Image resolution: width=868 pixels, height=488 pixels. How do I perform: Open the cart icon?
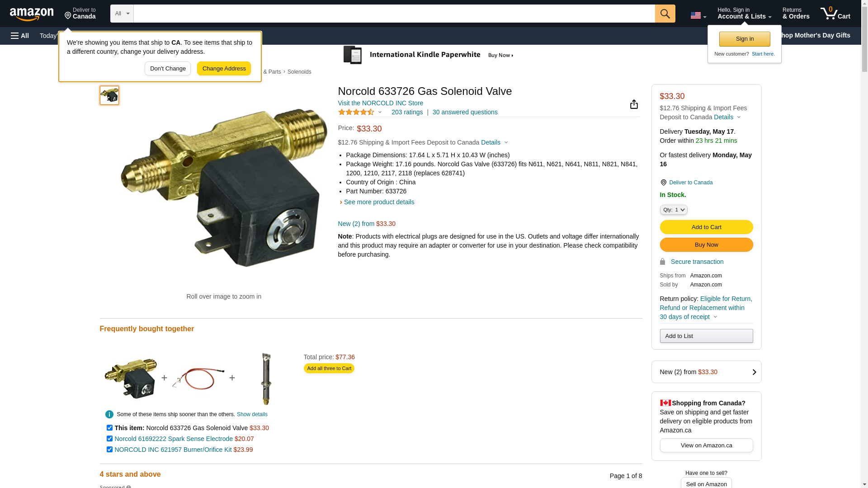[835, 14]
